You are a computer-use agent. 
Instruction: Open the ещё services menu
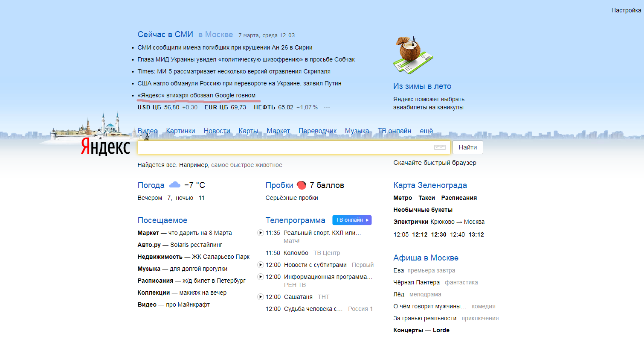pyautogui.click(x=426, y=131)
